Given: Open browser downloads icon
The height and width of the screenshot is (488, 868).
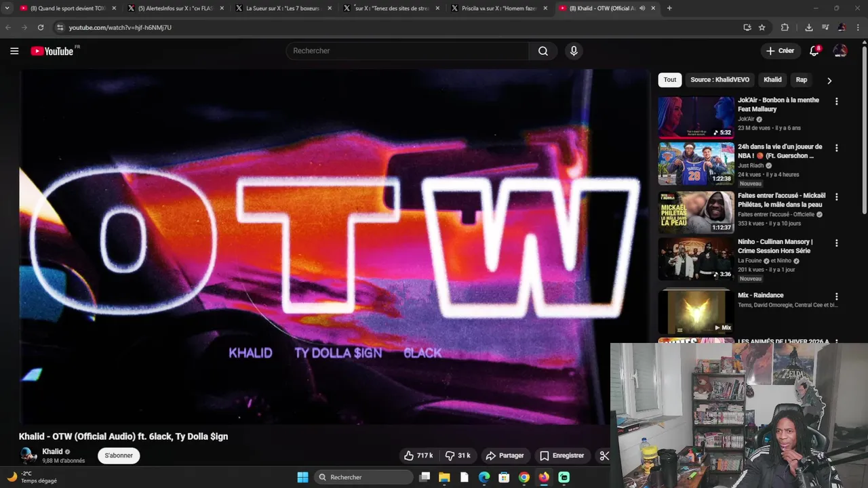Looking at the screenshot, I should (809, 27).
